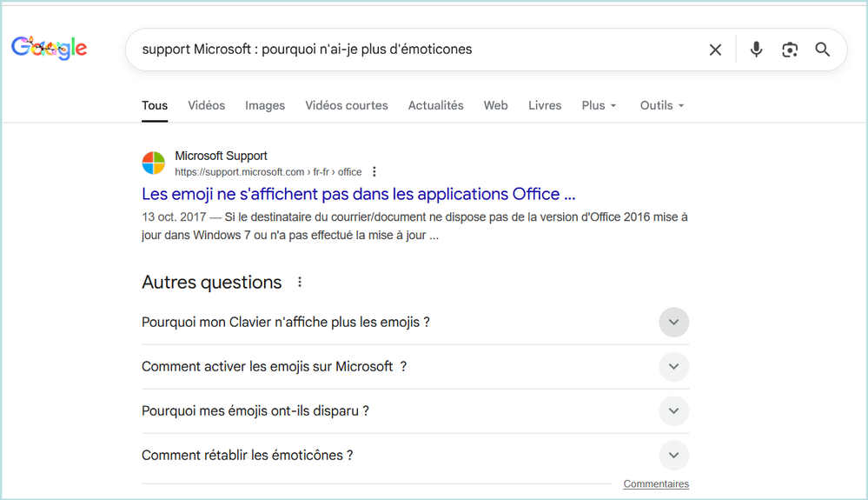Open the Plus dropdown menu
868x500 pixels.
[x=599, y=105]
